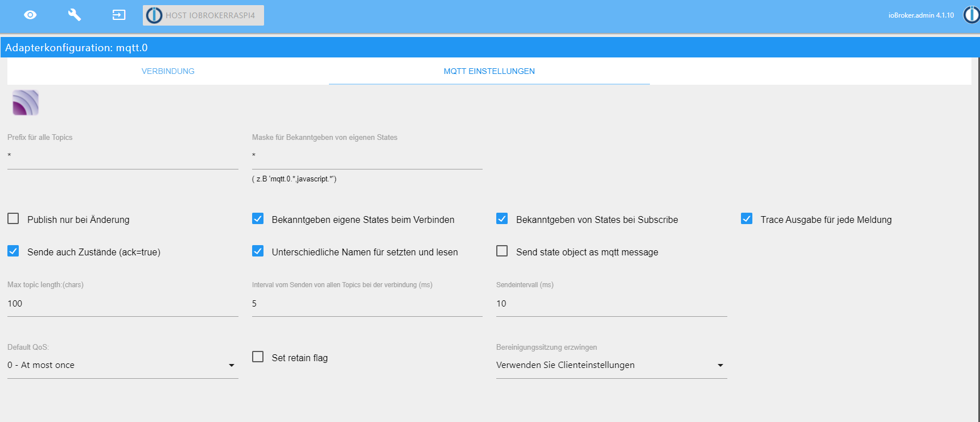Click the hint text z.B 'mqtt.0.*,javascript.*'
This screenshot has height=422, width=980.
coord(294,179)
